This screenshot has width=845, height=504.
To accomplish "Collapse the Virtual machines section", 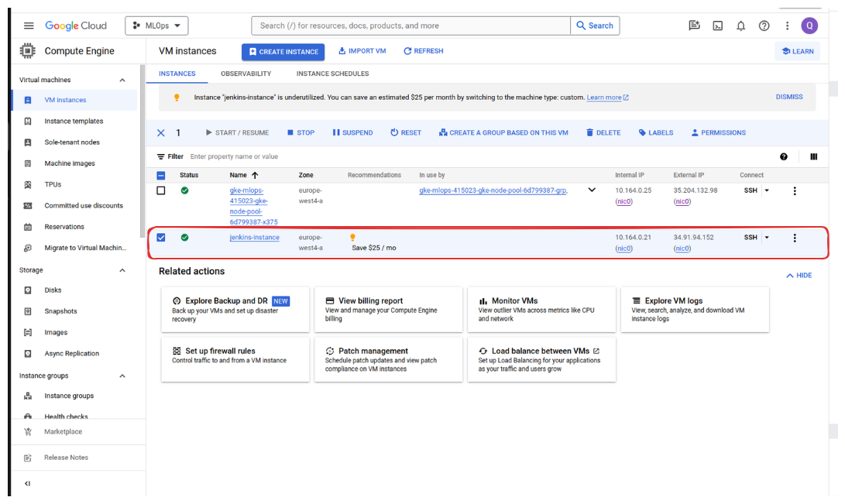I will click(x=122, y=81).
